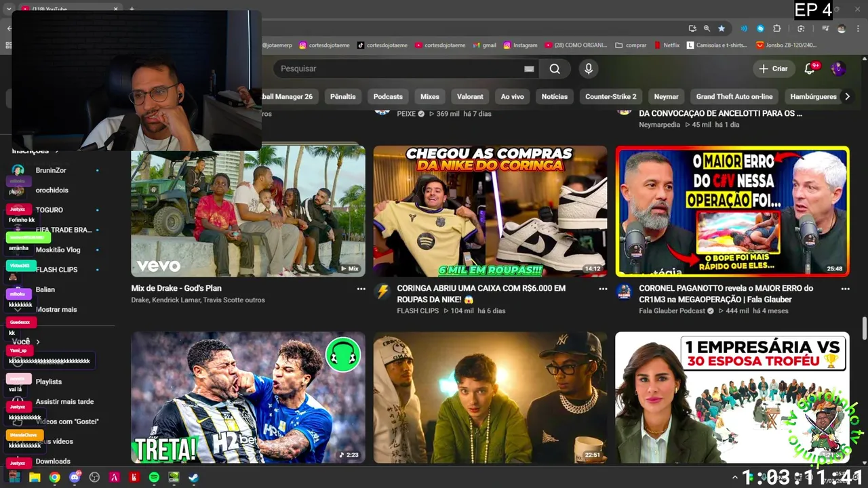Open options for CORONEL PAGANOTTO video

845,289
